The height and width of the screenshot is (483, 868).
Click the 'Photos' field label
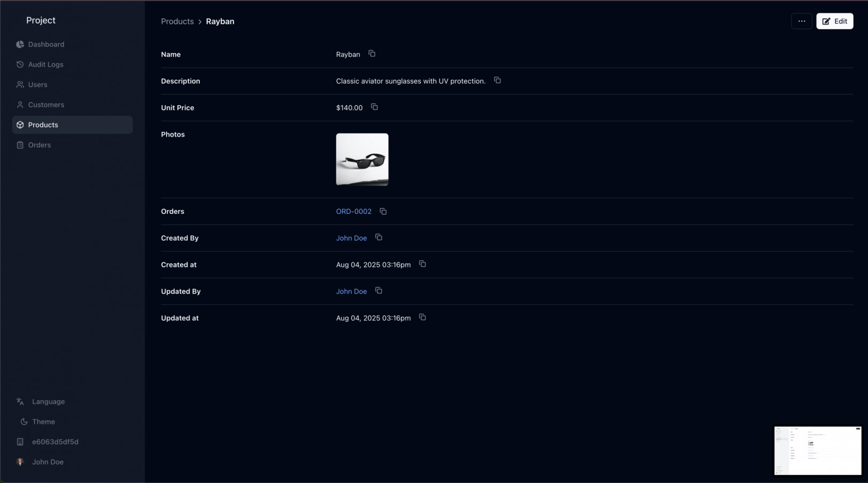[173, 135]
